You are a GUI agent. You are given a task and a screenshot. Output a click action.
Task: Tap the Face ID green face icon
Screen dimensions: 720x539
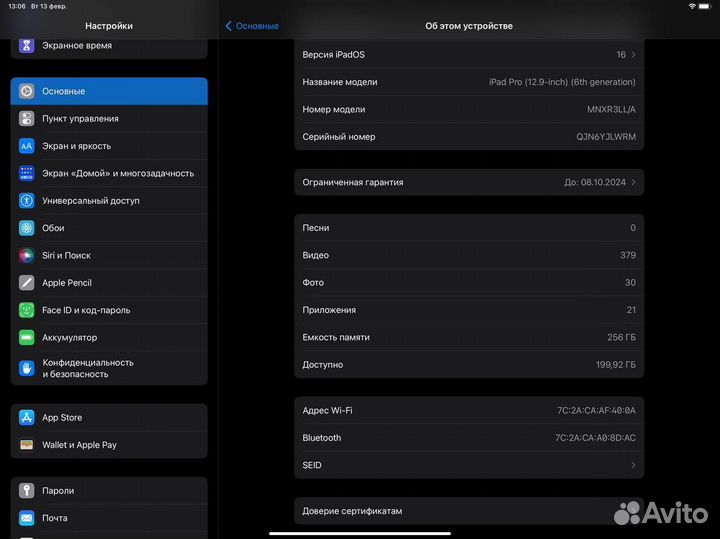coord(27,310)
